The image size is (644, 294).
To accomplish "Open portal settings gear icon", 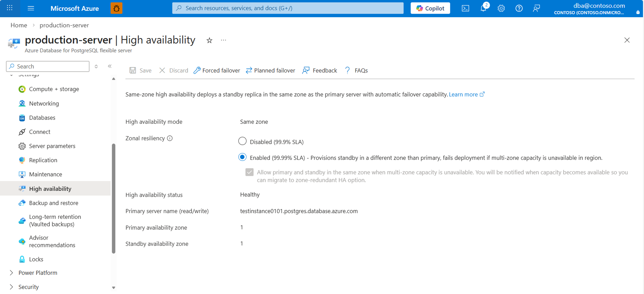I will (501, 8).
